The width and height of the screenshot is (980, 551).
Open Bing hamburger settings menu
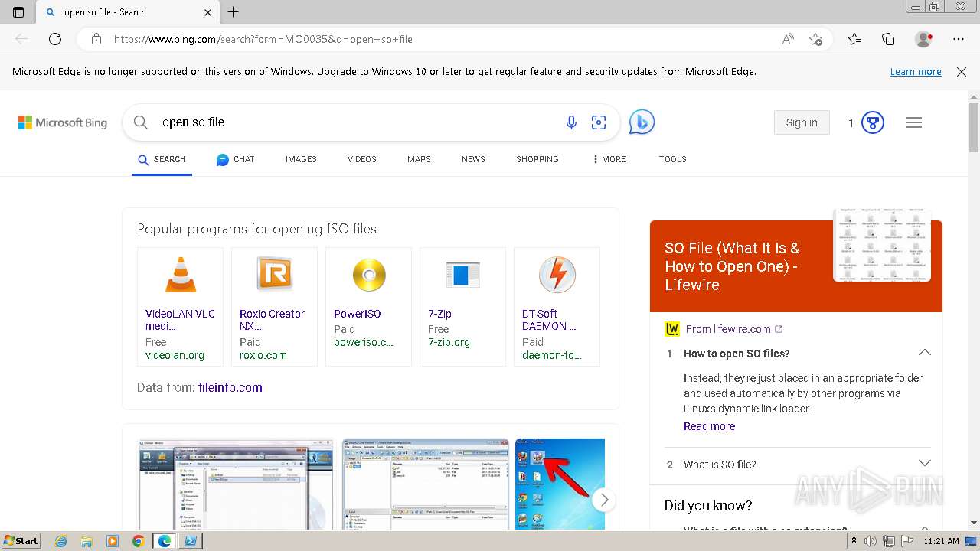(x=914, y=122)
